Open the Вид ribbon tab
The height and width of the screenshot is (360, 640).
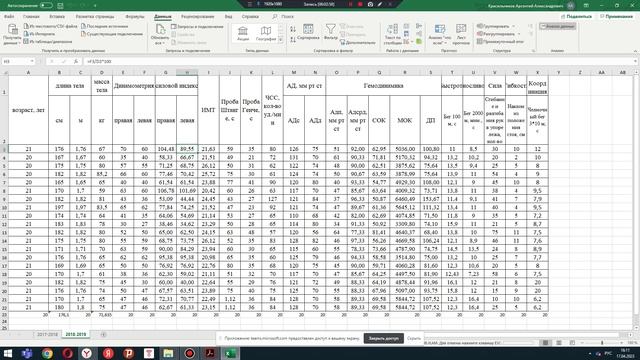tap(228, 16)
